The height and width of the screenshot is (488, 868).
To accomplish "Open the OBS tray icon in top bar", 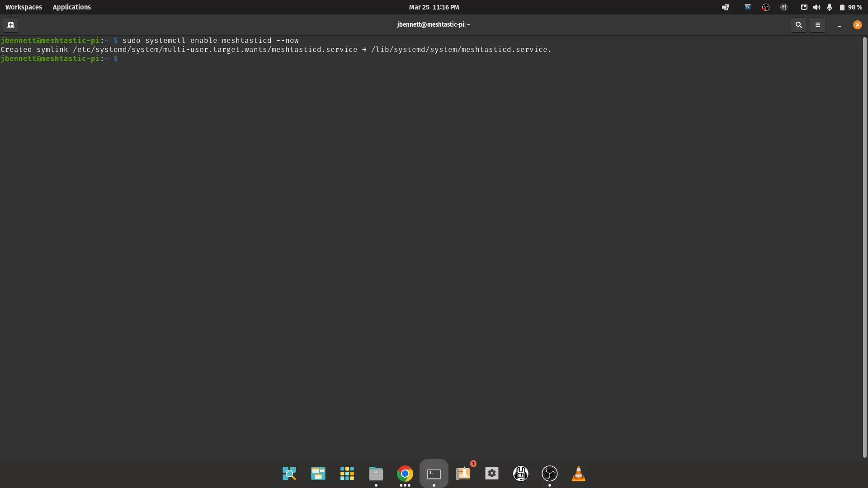I will click(x=766, y=7).
